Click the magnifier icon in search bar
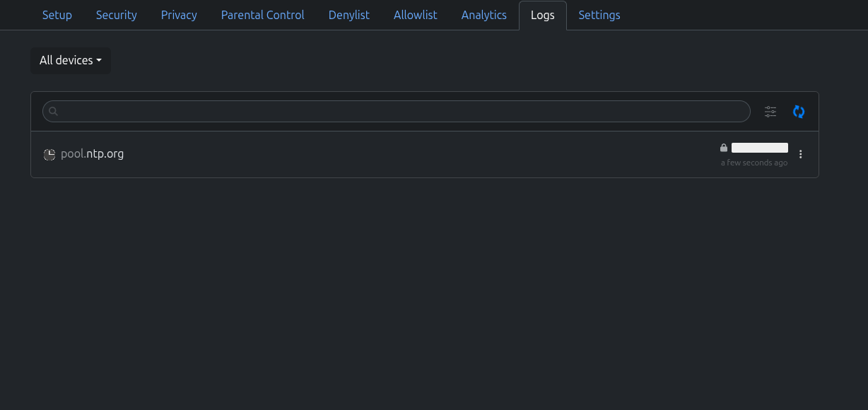This screenshot has height=410, width=868. (x=53, y=112)
